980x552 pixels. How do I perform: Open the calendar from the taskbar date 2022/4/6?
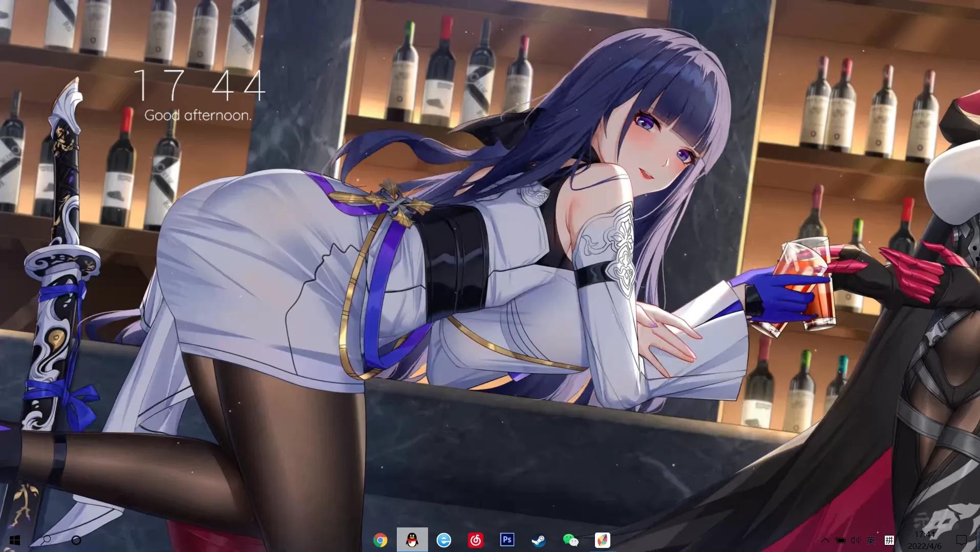(924, 546)
